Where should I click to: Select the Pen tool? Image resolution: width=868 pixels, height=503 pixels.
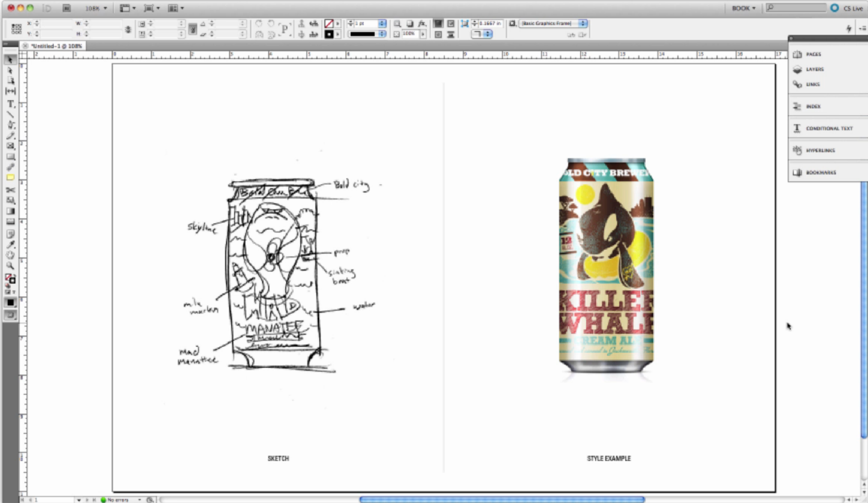tap(10, 125)
